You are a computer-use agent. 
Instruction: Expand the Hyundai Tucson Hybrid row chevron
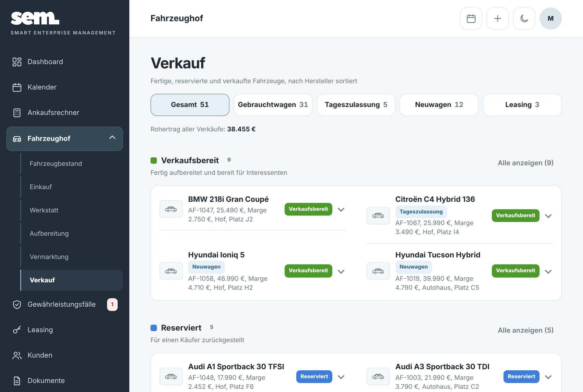tap(548, 271)
